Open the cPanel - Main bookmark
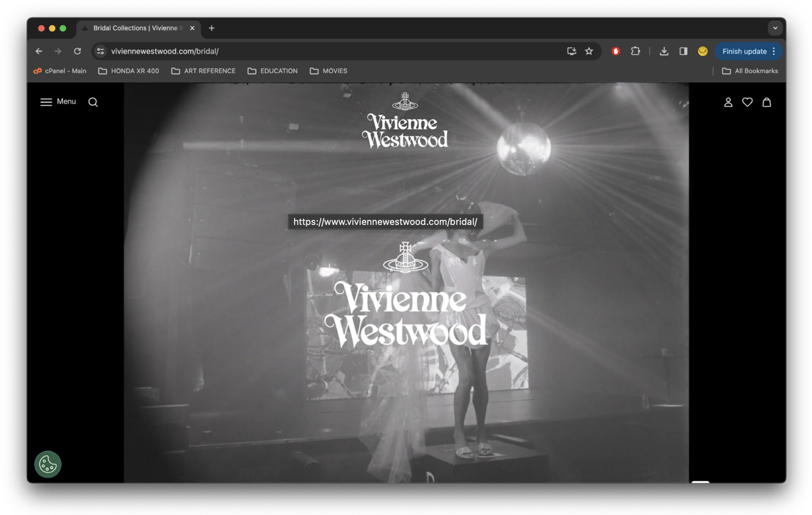This screenshot has width=812, height=515. pyautogui.click(x=60, y=71)
